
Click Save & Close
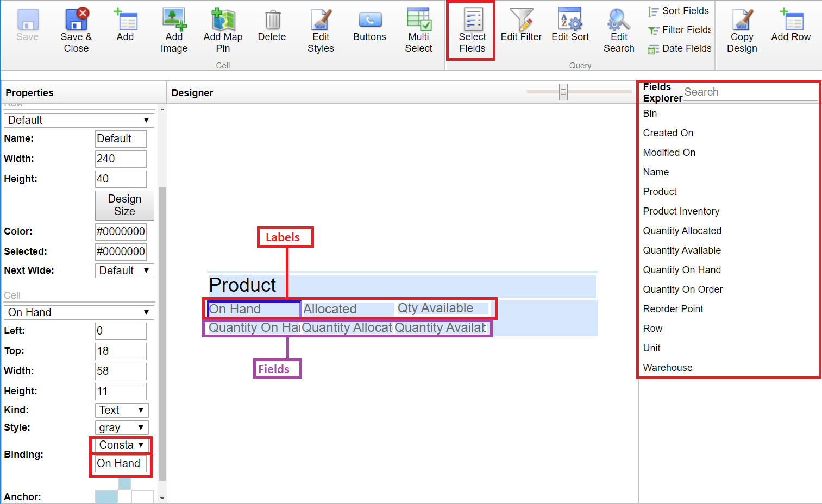(x=76, y=30)
